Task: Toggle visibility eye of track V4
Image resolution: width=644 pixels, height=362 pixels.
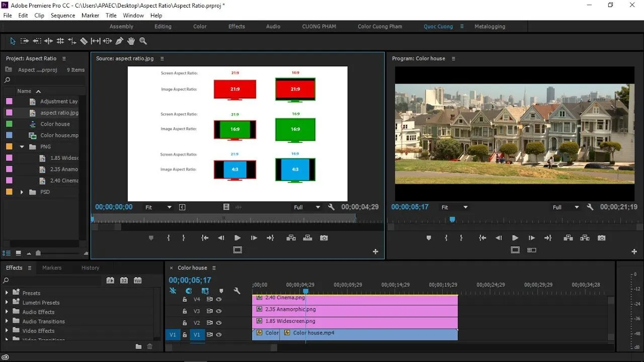Action: click(219, 299)
